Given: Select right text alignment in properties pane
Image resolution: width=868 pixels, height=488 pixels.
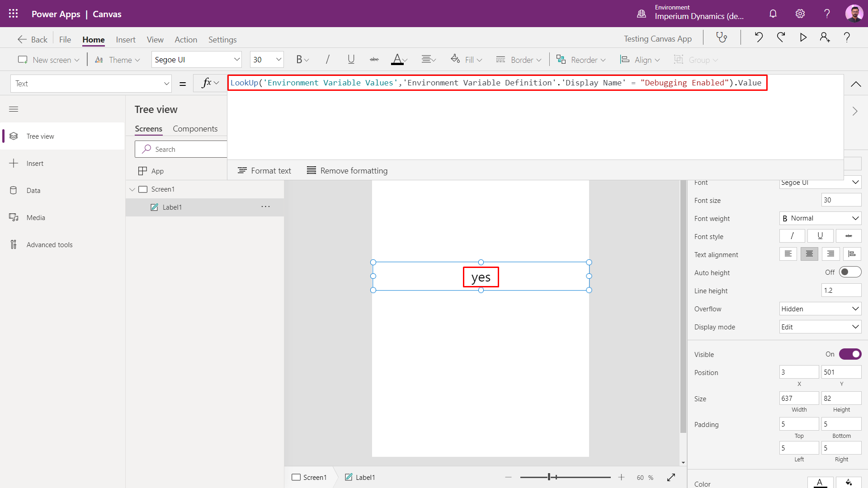Looking at the screenshot, I should pyautogui.click(x=830, y=254).
